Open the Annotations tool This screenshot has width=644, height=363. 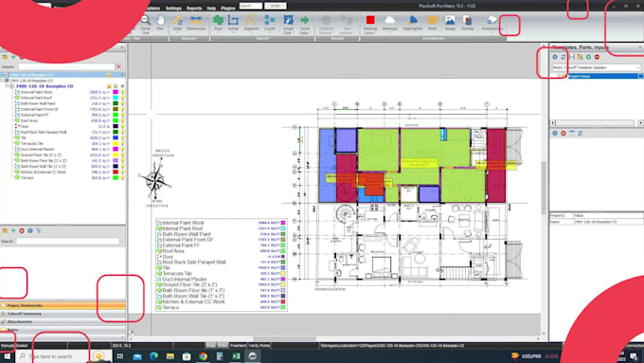492,23
